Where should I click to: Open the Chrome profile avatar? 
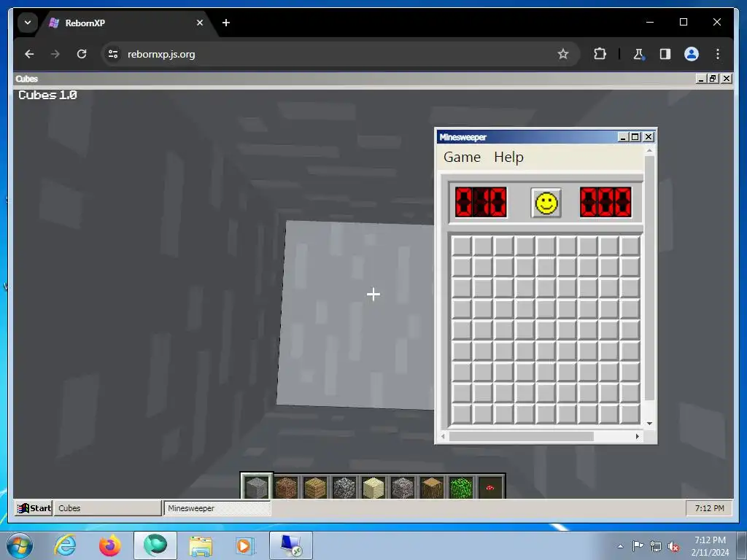pos(692,54)
